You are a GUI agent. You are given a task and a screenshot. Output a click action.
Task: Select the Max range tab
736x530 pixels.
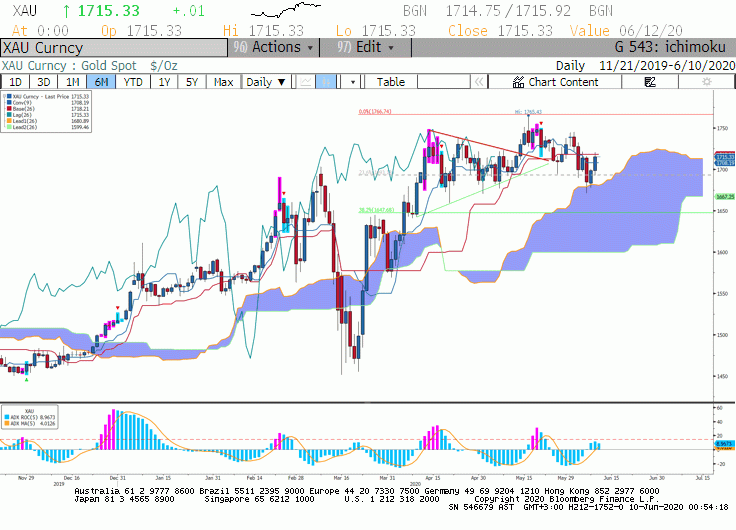[223, 82]
